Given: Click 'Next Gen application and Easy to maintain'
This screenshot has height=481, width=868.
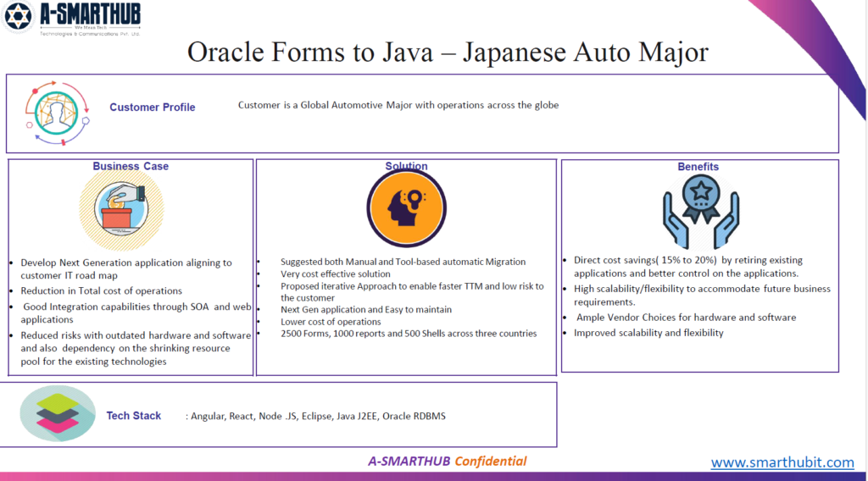Looking at the screenshot, I should (366, 310).
